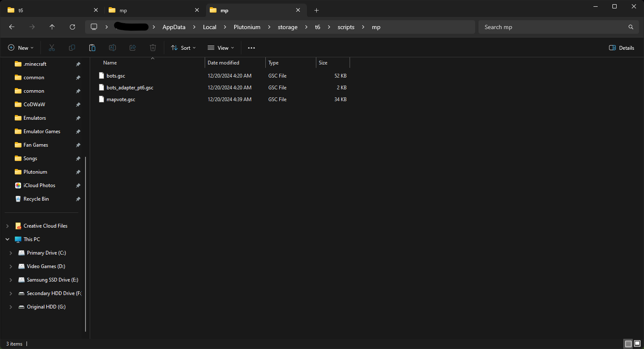Screen dimensions: 644x349
Task: Navigate to Local in breadcrumb
Action: click(209, 27)
